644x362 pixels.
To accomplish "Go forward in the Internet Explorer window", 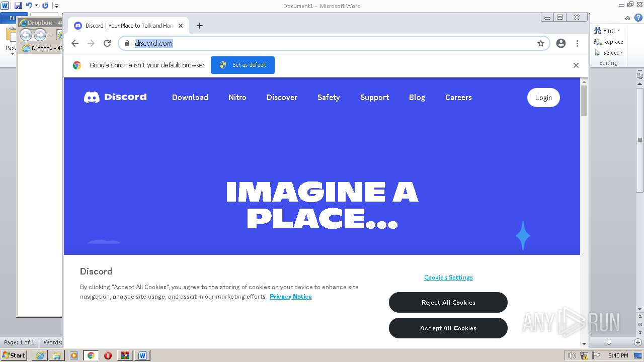I will click(40, 35).
